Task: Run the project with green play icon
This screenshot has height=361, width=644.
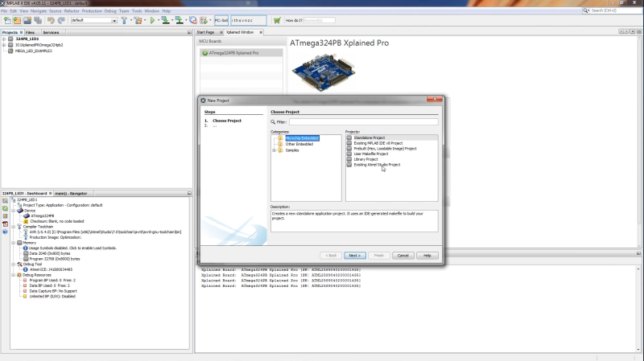Action: pyautogui.click(x=152, y=20)
